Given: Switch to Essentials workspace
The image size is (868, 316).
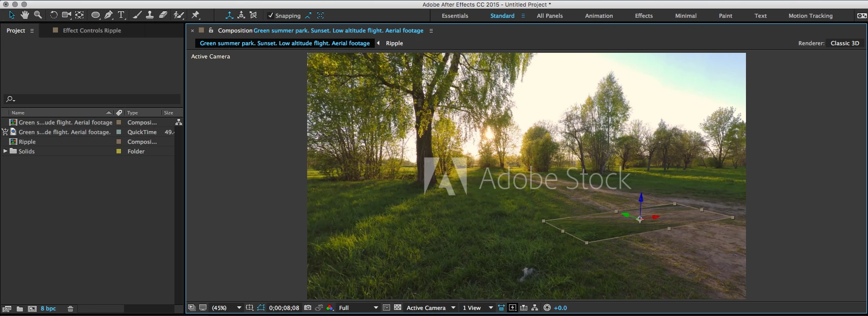Looking at the screenshot, I should click(455, 16).
